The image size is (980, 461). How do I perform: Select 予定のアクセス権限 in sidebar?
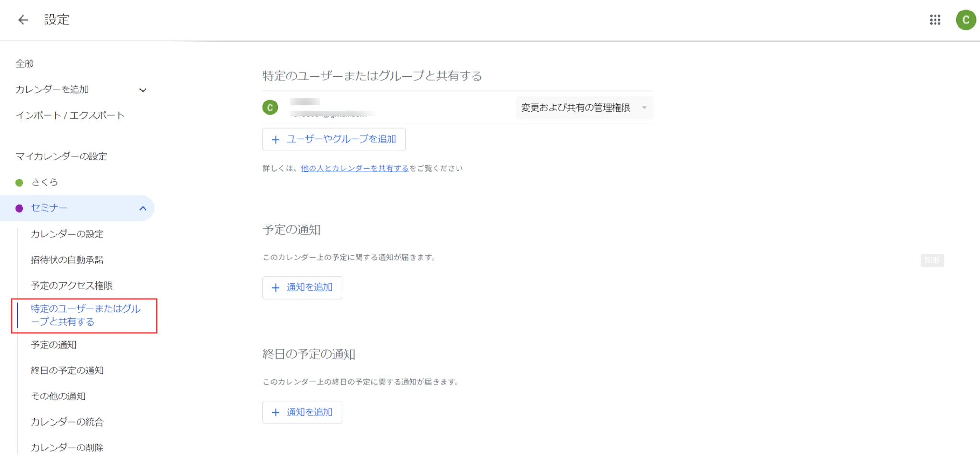pyautogui.click(x=72, y=286)
